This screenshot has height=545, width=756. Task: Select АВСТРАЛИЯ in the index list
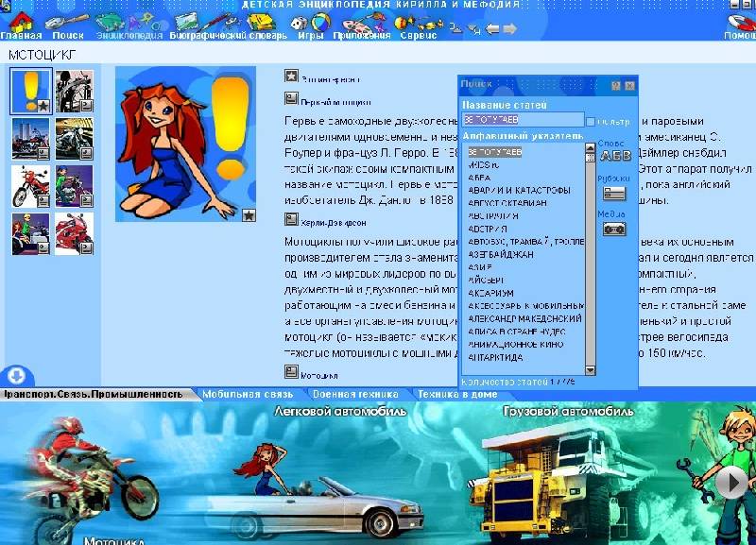click(493, 216)
